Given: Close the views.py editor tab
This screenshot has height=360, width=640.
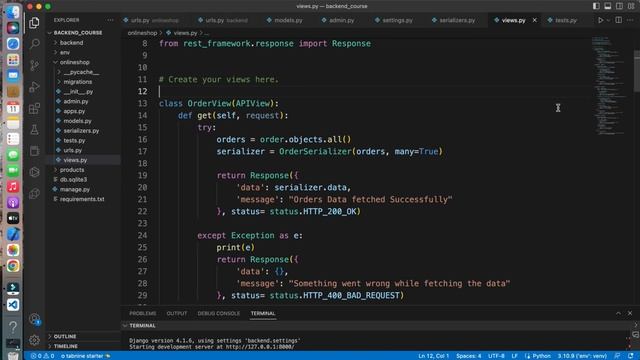Looking at the screenshot, I should [535, 20].
